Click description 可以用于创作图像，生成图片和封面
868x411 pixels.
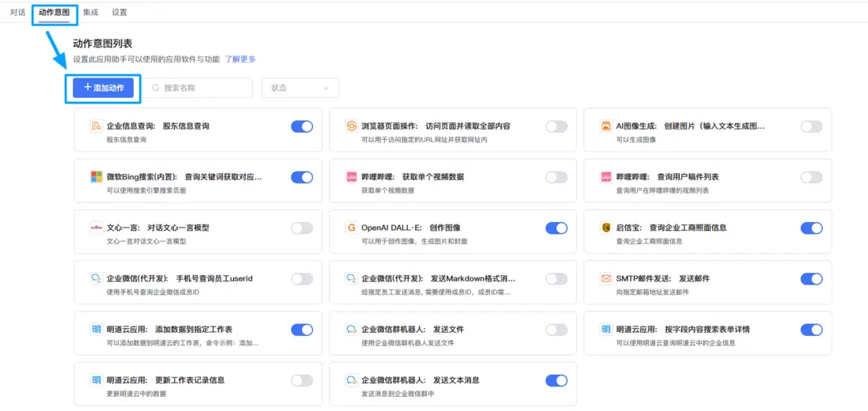(x=415, y=242)
